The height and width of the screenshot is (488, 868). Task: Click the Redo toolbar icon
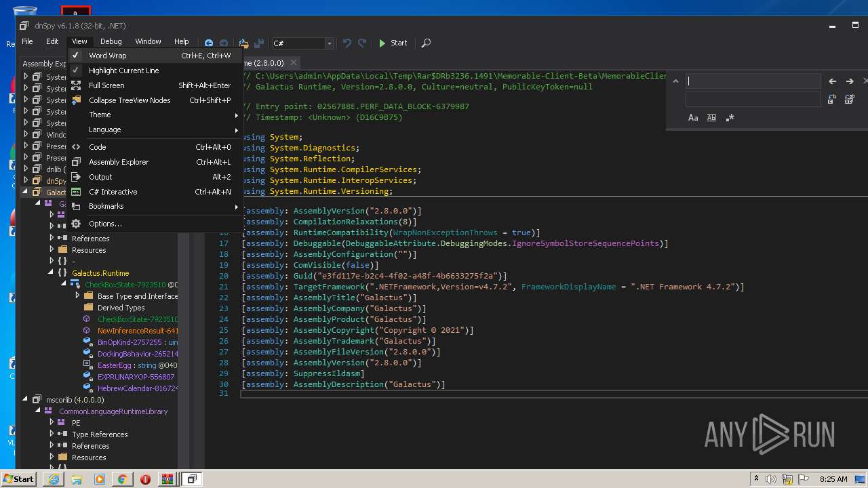[362, 43]
